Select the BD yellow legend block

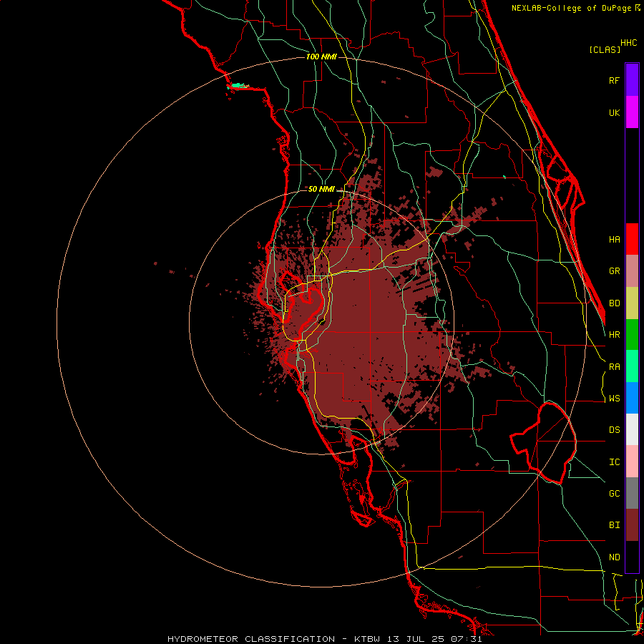click(x=632, y=303)
